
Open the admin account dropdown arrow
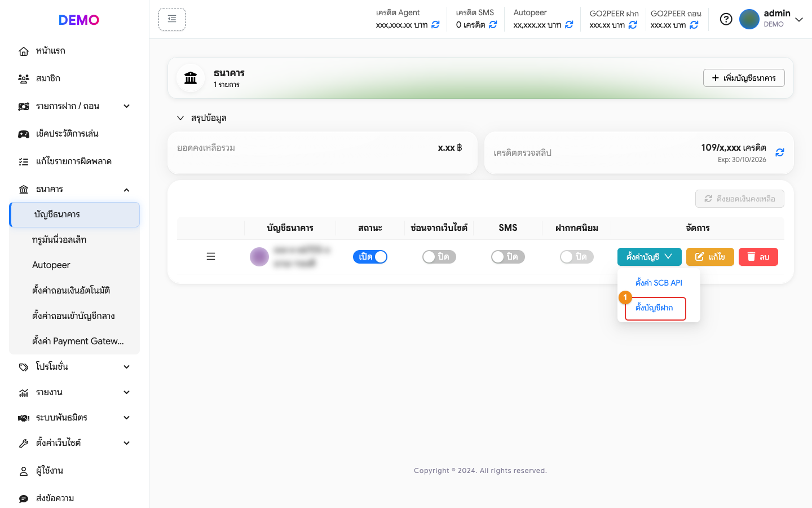point(799,20)
